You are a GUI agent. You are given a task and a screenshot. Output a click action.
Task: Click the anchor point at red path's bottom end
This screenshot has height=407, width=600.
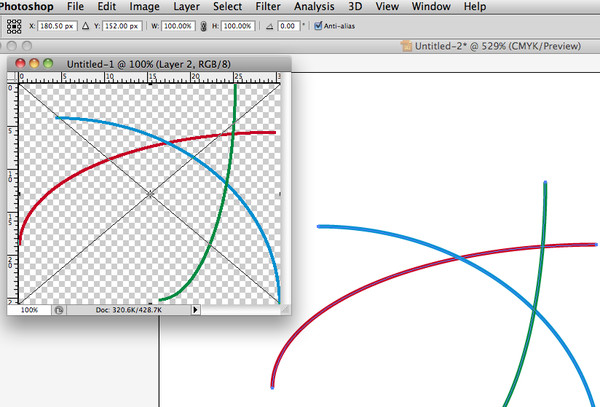(x=272, y=388)
